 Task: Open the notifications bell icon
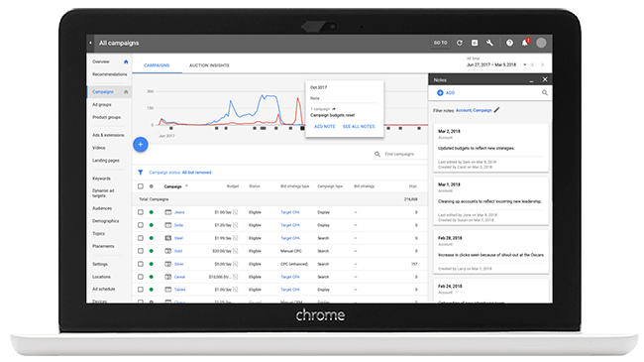[x=525, y=43]
